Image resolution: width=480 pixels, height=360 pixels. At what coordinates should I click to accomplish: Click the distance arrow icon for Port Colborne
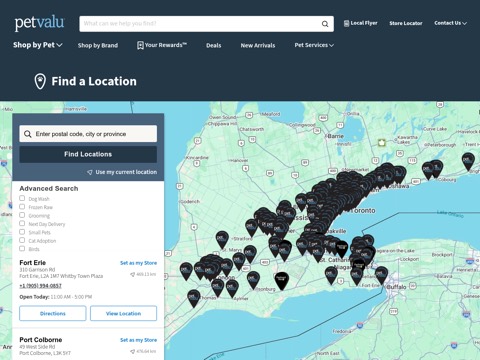[132, 352]
